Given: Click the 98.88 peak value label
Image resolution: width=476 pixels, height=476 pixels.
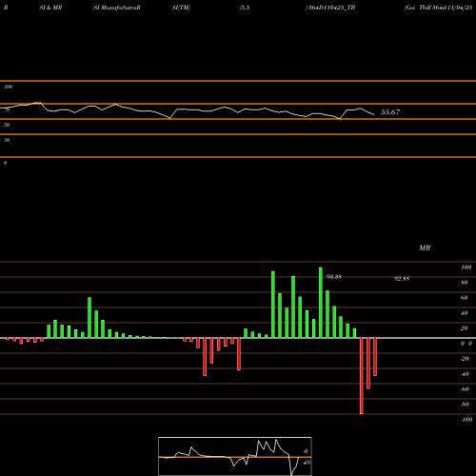Looking at the screenshot, I should (x=334, y=277).
